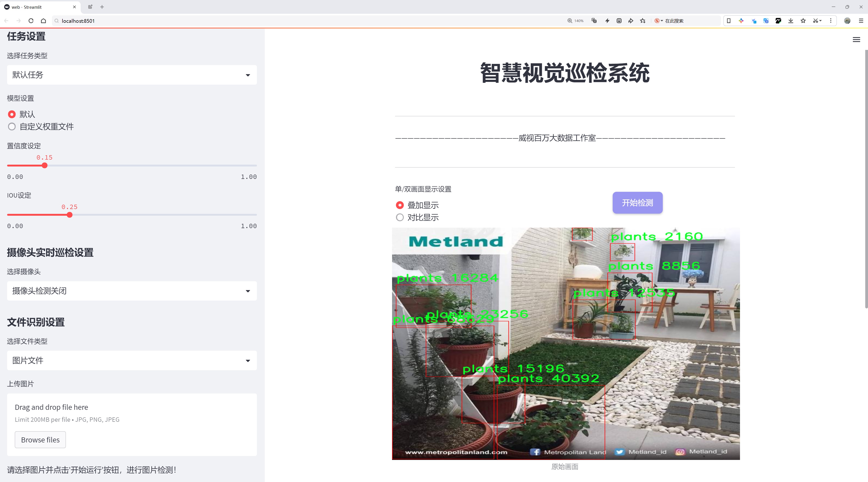
Task: Add this page to favorites with the star-plus icon
Action: pyautogui.click(x=643, y=20)
